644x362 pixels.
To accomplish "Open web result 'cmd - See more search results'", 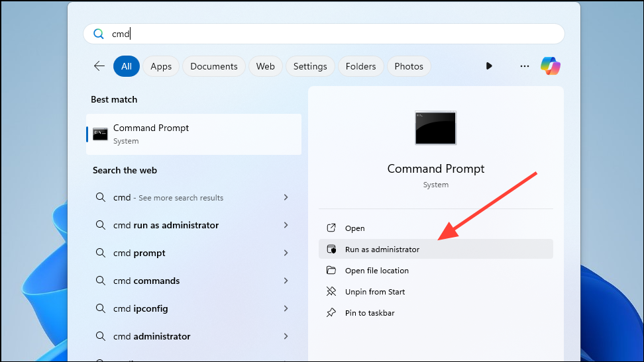I will coord(194,197).
